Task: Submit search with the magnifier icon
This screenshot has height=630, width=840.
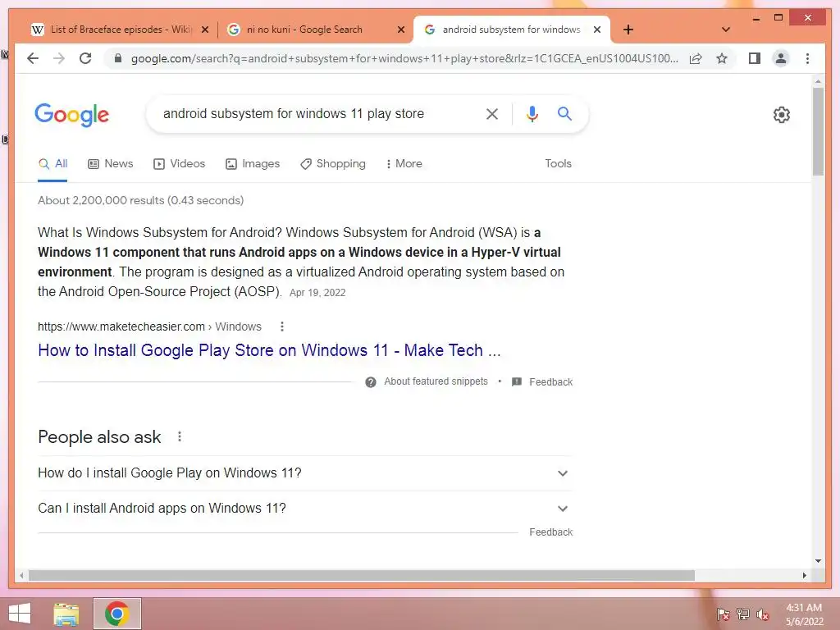Action: click(564, 113)
